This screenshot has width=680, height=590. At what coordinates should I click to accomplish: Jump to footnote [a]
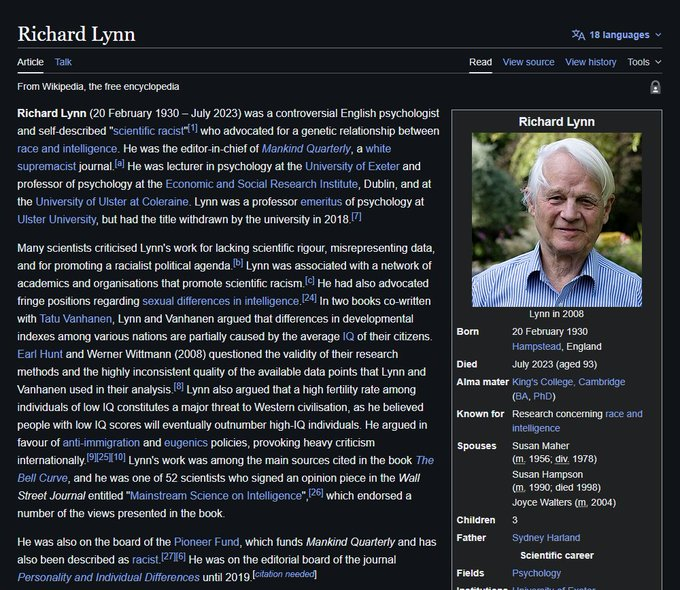tap(120, 164)
